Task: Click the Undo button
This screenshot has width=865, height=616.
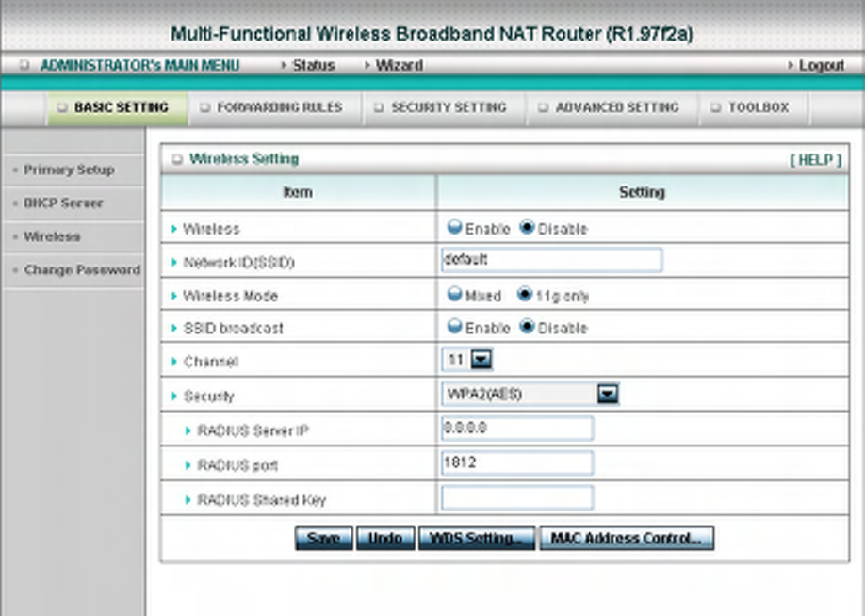Action: [385, 538]
